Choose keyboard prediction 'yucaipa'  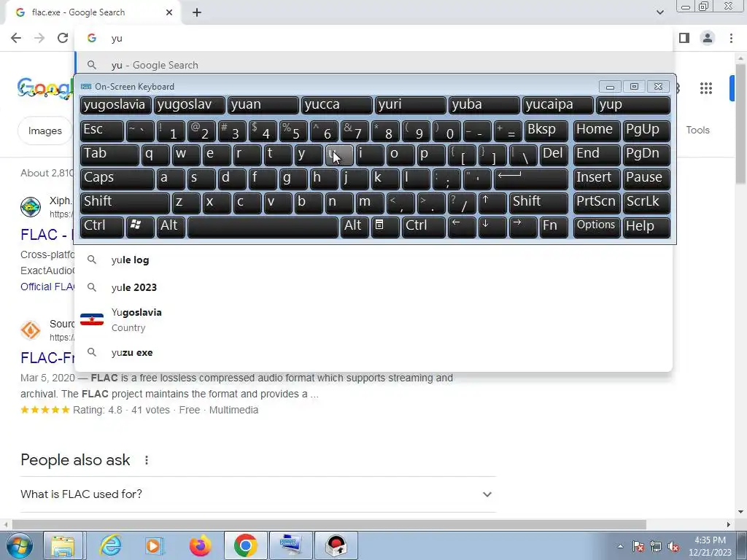pos(557,105)
